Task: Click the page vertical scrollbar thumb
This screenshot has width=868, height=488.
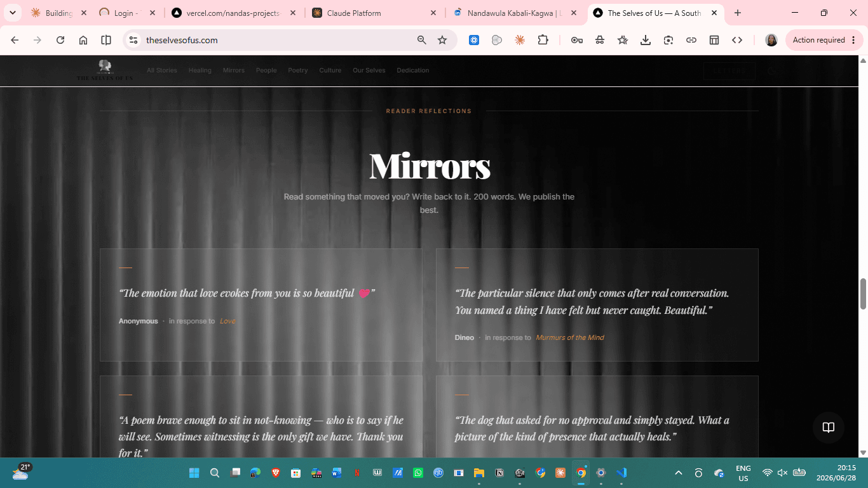Action: [x=863, y=293]
